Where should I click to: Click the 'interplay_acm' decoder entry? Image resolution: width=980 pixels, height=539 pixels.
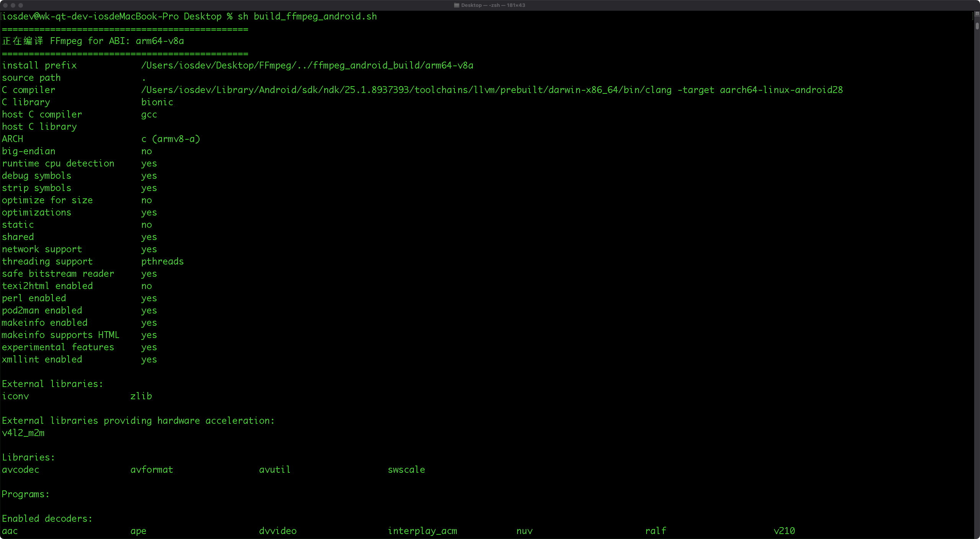tap(423, 531)
